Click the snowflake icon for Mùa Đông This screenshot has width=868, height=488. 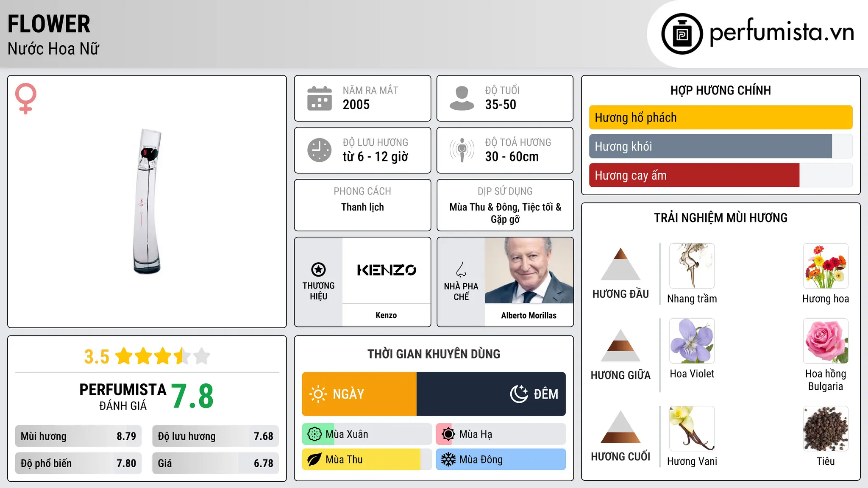tap(448, 460)
